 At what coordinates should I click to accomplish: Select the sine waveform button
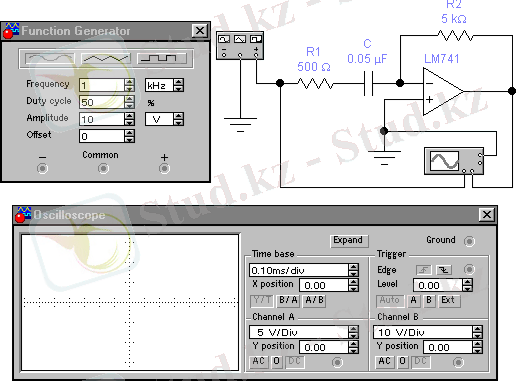tap(50, 59)
